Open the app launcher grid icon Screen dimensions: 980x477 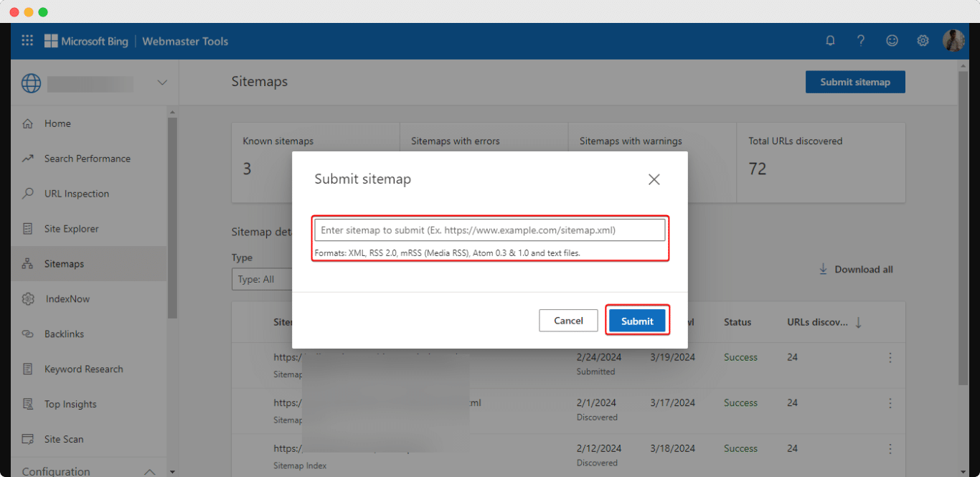tap(27, 41)
